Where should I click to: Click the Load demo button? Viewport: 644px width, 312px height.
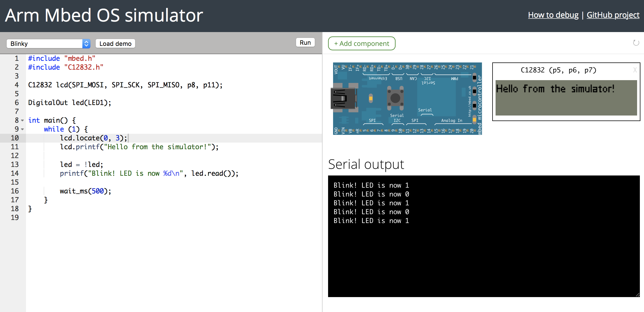(115, 44)
